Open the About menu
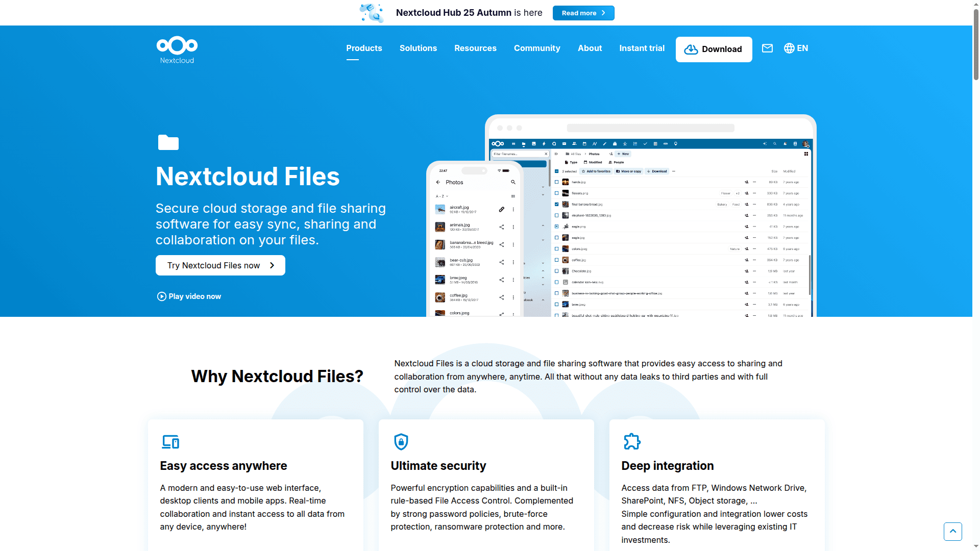 590,48
